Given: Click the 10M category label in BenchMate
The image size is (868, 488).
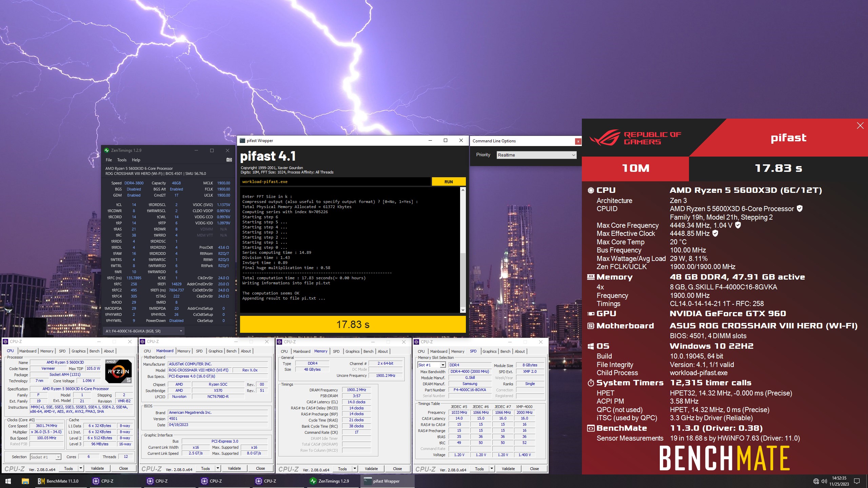Looking at the screenshot, I should [635, 168].
